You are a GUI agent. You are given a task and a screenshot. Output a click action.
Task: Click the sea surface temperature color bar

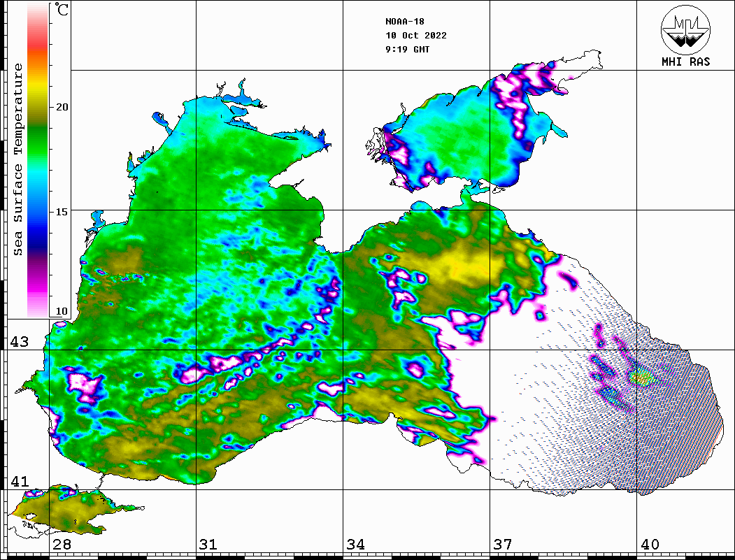pyautogui.click(x=38, y=160)
